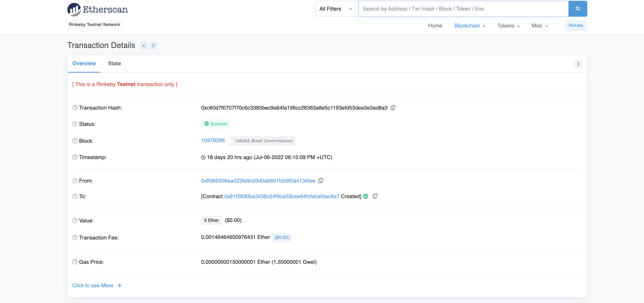
Task: Click the 0 Ether value badge
Action: pos(211,220)
